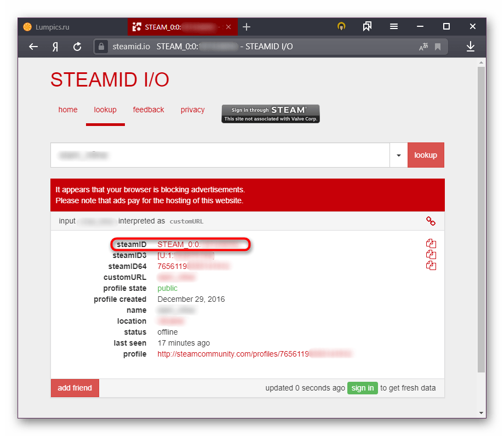Click the green sign in button
Screen dimensions: 504x436
363,388
